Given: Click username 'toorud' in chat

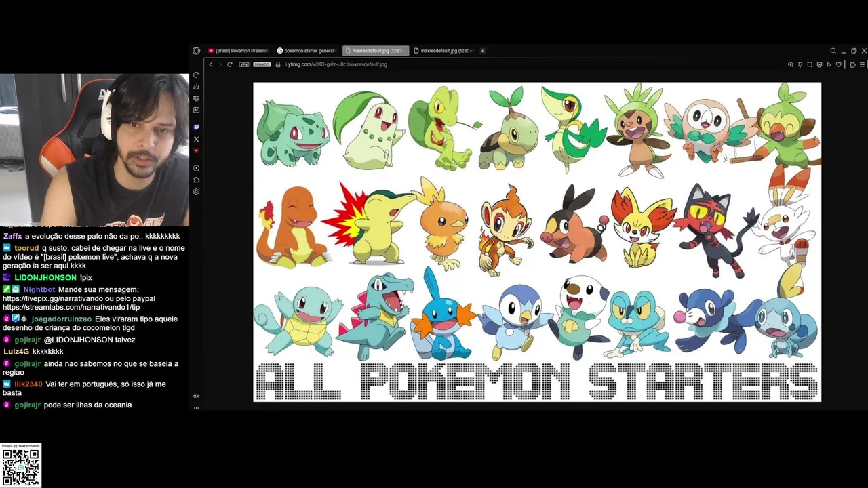Looking at the screenshot, I should (26, 248).
